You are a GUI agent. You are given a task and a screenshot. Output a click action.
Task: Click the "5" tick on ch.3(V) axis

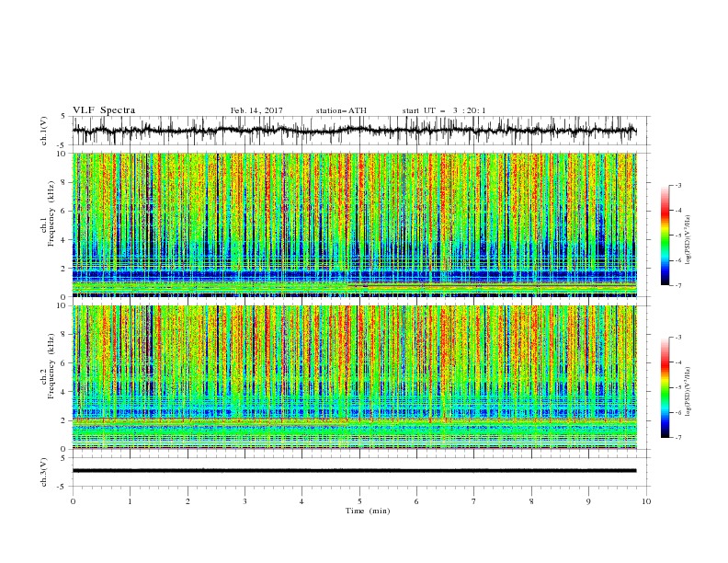click(x=63, y=458)
